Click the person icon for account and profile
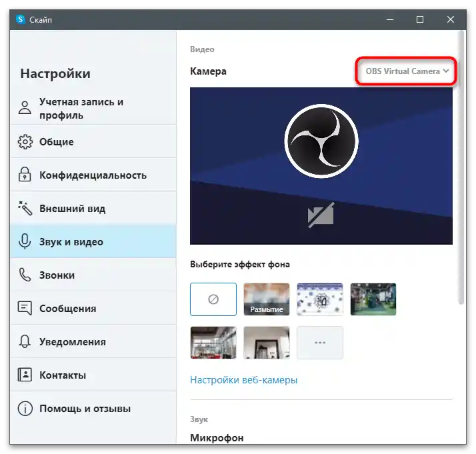 25,108
